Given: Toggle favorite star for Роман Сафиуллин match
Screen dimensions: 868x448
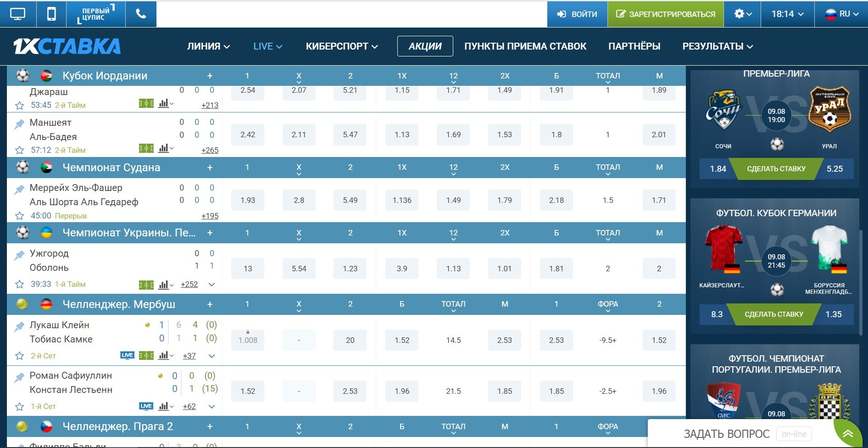Looking at the screenshot, I should [19, 407].
